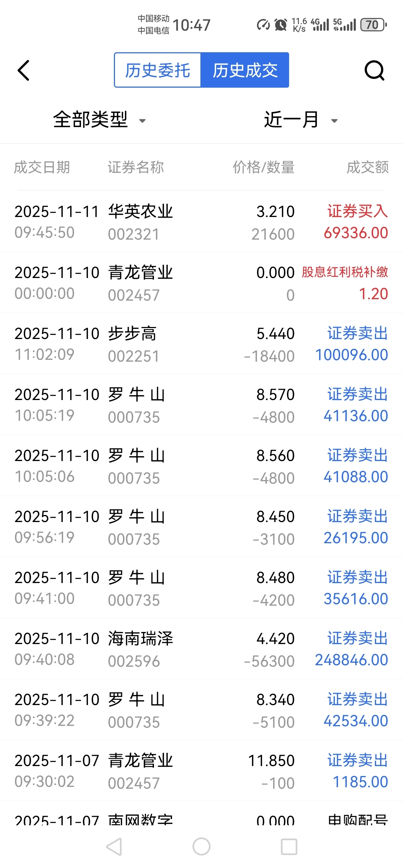
Task: Open recent apps square button
Action: [x=289, y=846]
